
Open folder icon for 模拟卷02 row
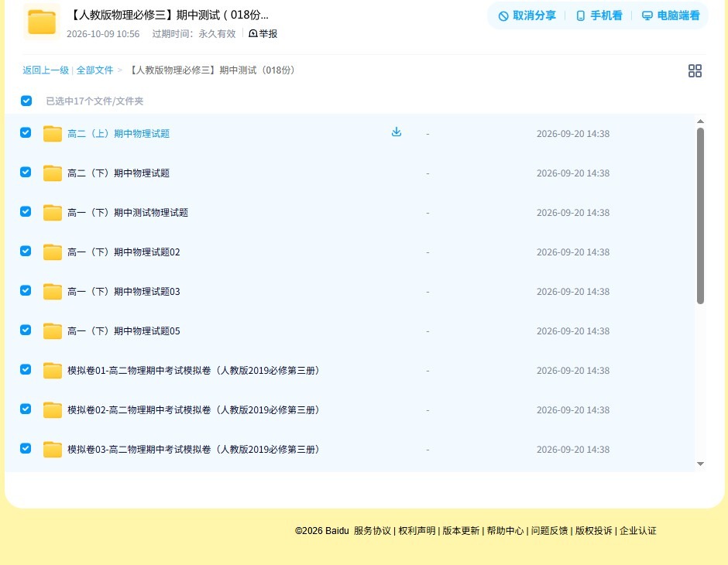(x=53, y=409)
